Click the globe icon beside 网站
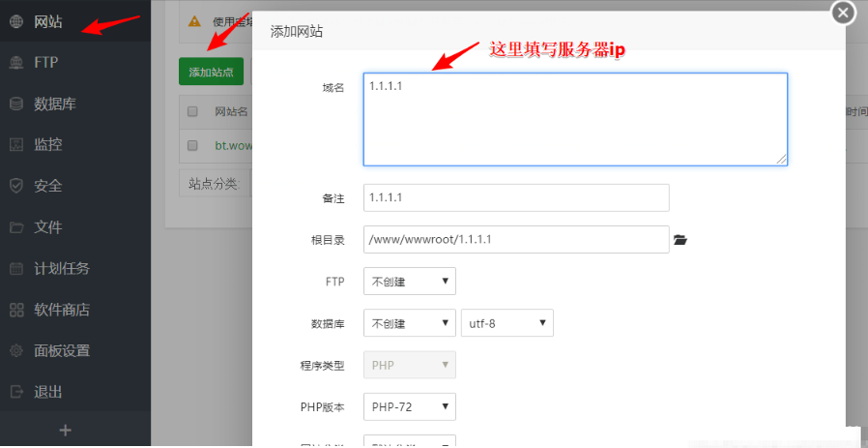Image resolution: width=868 pixels, height=448 pixels. 16,22
